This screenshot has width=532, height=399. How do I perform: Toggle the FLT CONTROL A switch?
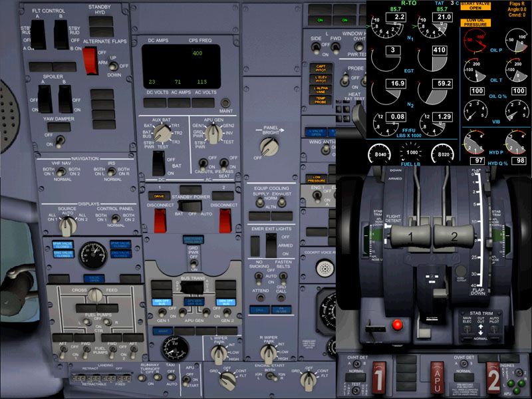click(38, 35)
